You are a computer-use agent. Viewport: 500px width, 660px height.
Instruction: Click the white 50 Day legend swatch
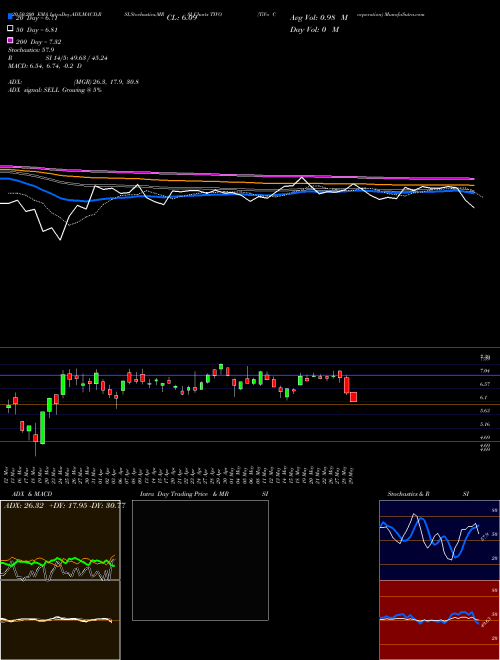(10, 29)
